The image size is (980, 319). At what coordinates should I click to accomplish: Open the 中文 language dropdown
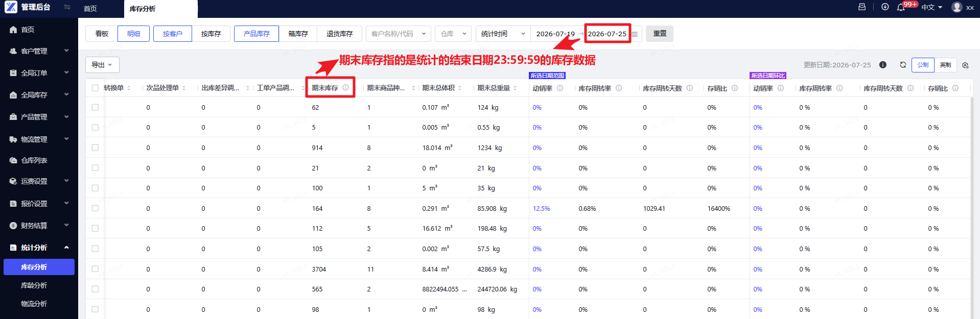point(931,7)
